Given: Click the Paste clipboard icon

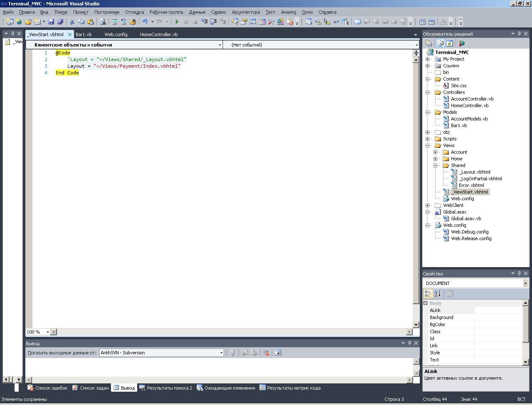Looking at the screenshot, I should (90, 22).
